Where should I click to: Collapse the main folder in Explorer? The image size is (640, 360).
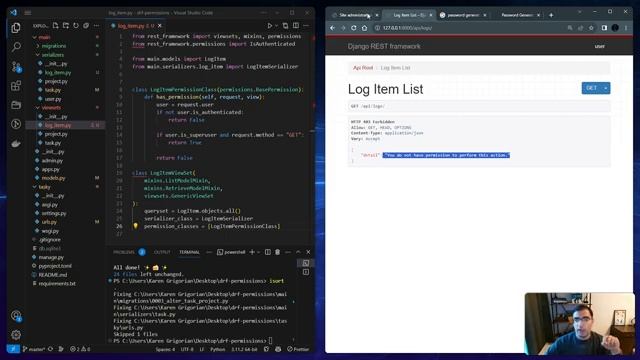click(x=44, y=37)
